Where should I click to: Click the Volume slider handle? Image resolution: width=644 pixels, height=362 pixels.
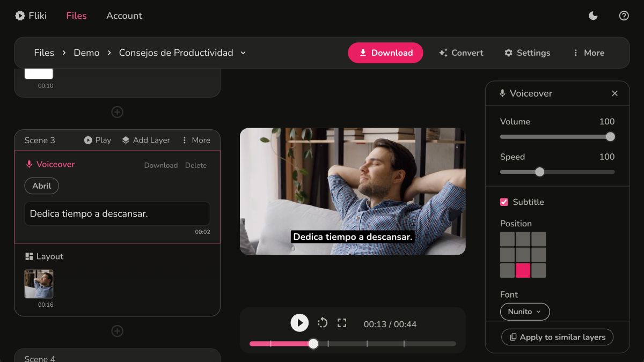[610, 137]
